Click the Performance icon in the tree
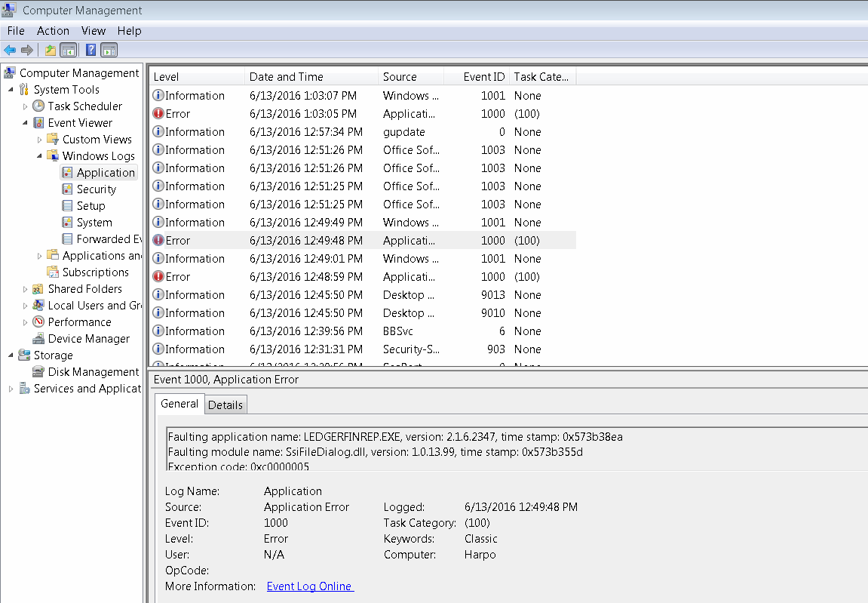The image size is (868, 603). (x=38, y=322)
